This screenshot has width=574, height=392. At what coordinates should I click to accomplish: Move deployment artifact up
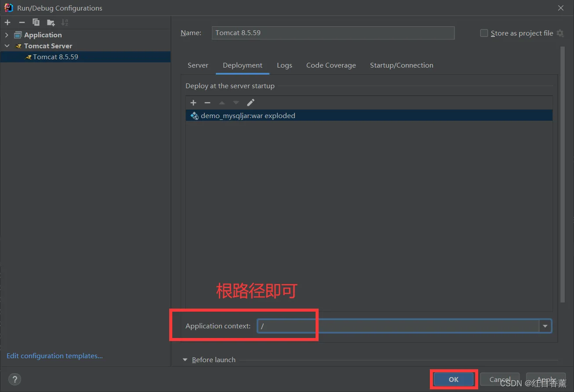point(222,103)
